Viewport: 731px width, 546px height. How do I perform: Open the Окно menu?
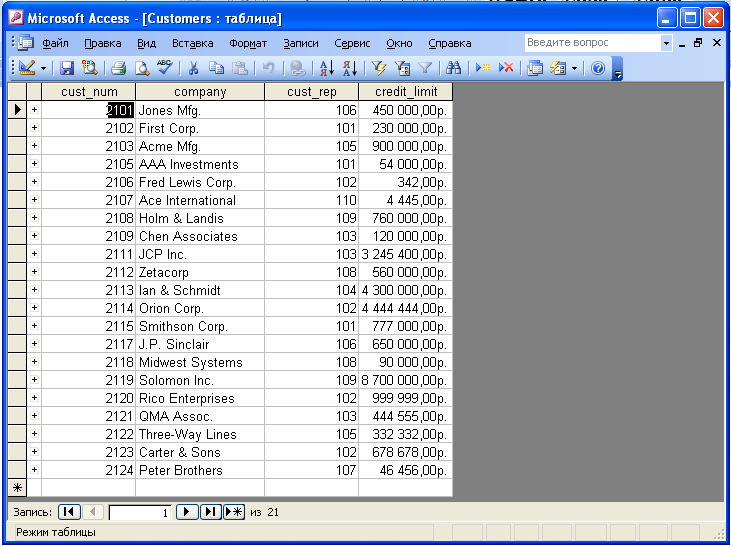[399, 43]
